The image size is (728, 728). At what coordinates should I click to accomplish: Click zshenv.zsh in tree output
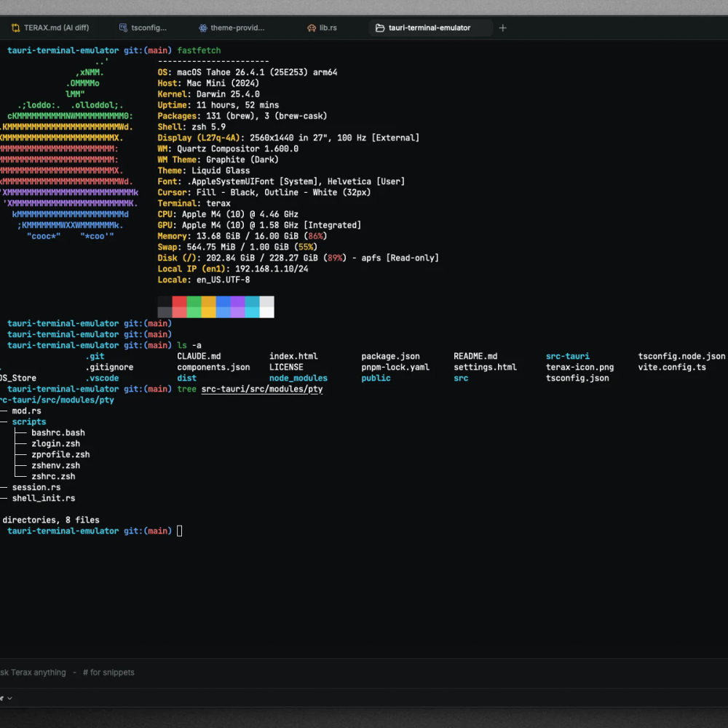click(x=56, y=466)
